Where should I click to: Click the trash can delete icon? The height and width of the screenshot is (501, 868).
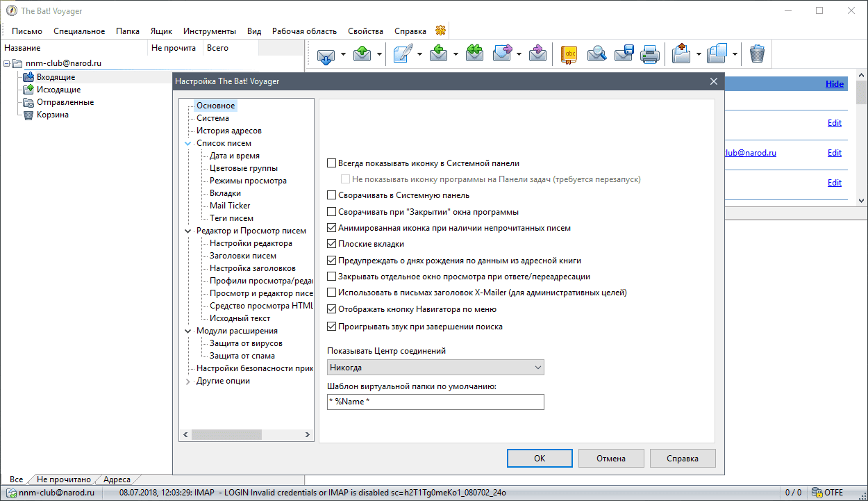pos(757,54)
